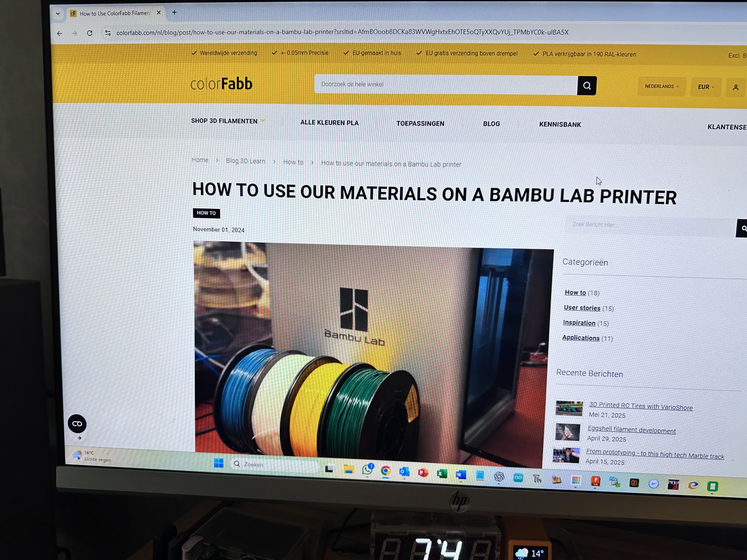Open the TOEPASSINGEN menu item

click(x=420, y=123)
